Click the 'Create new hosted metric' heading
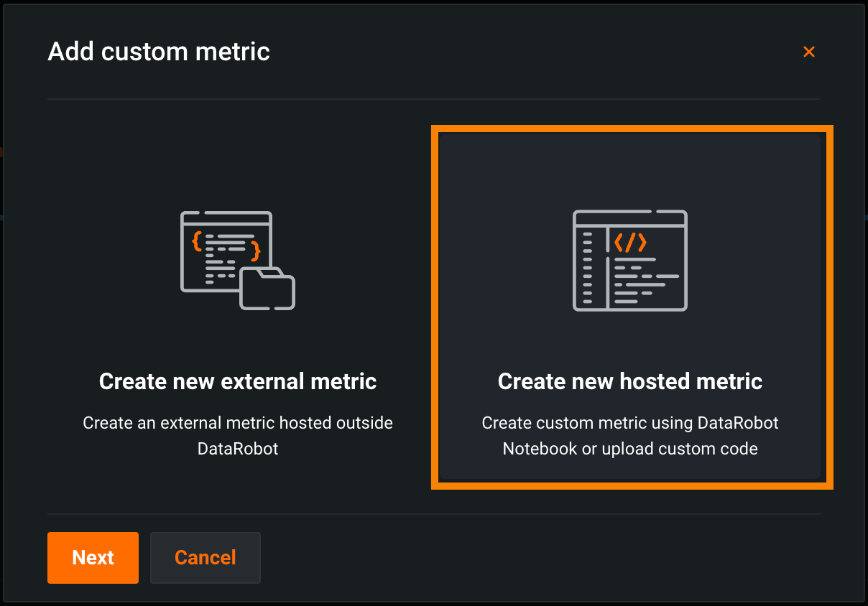The width and height of the screenshot is (868, 606). coord(629,381)
